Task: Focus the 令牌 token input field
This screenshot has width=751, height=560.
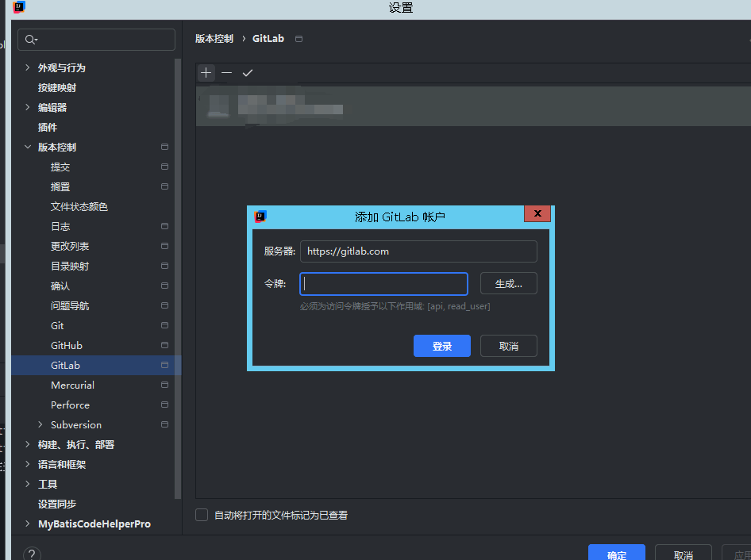Action: point(383,284)
